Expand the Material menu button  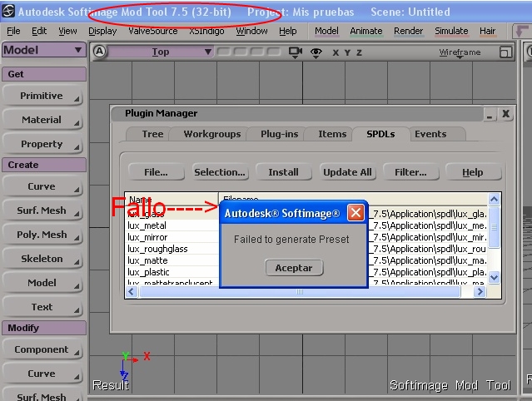tap(42, 120)
